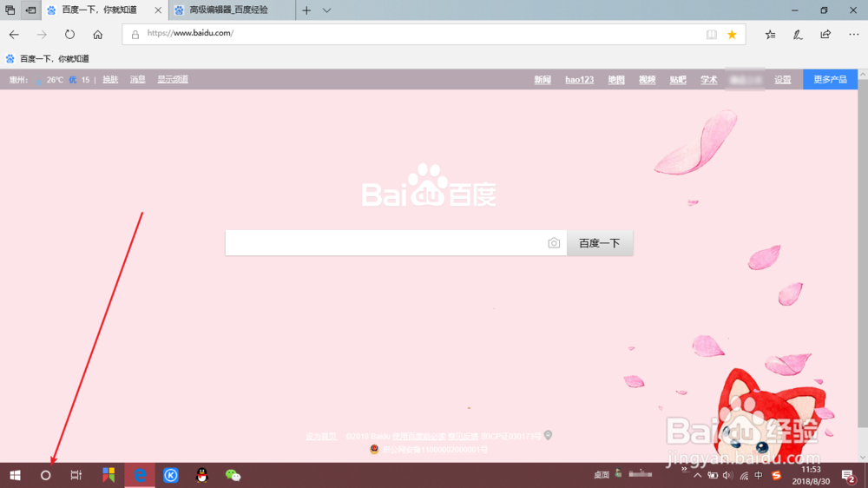
Task: Open the colorful flag app on taskbar
Action: click(x=108, y=475)
